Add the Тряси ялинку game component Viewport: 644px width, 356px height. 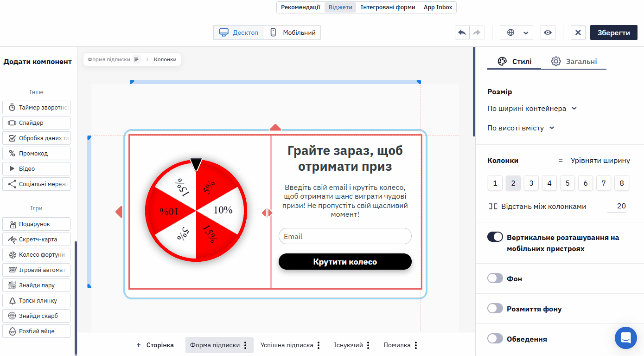pyautogui.click(x=37, y=300)
